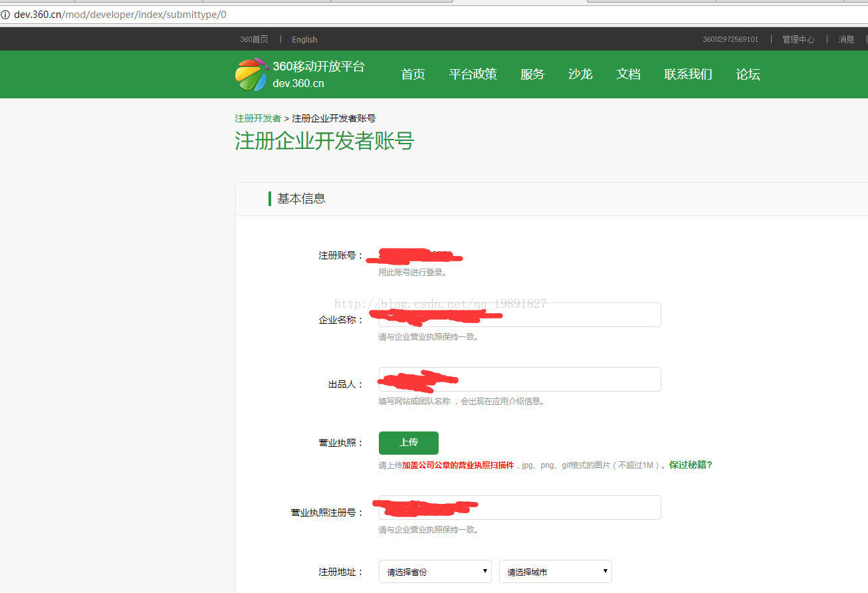Click the 注册账号 field label
Image resolution: width=868 pixels, height=593 pixels.
click(341, 255)
